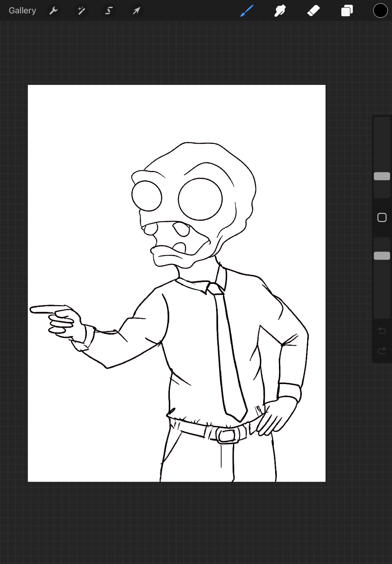Click the brush opacity slider handle

(x=382, y=256)
